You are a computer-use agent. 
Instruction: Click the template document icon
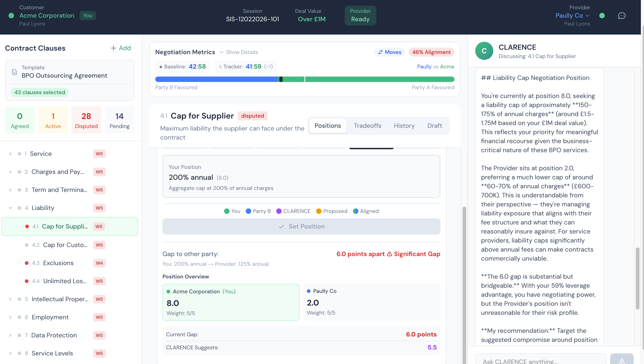(x=14, y=72)
